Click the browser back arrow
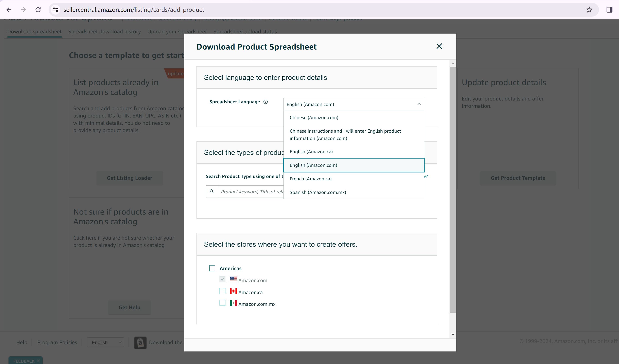Screen dimensions: 619x364 (x=9, y=10)
